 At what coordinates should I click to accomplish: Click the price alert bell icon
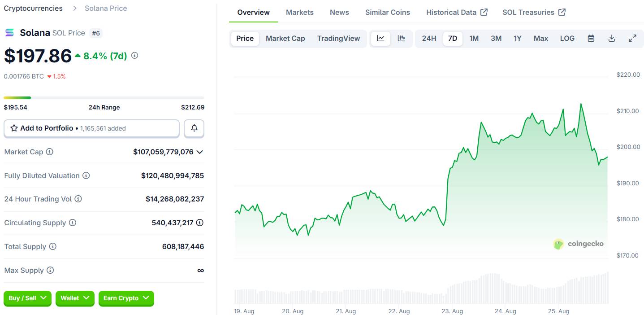tap(194, 128)
